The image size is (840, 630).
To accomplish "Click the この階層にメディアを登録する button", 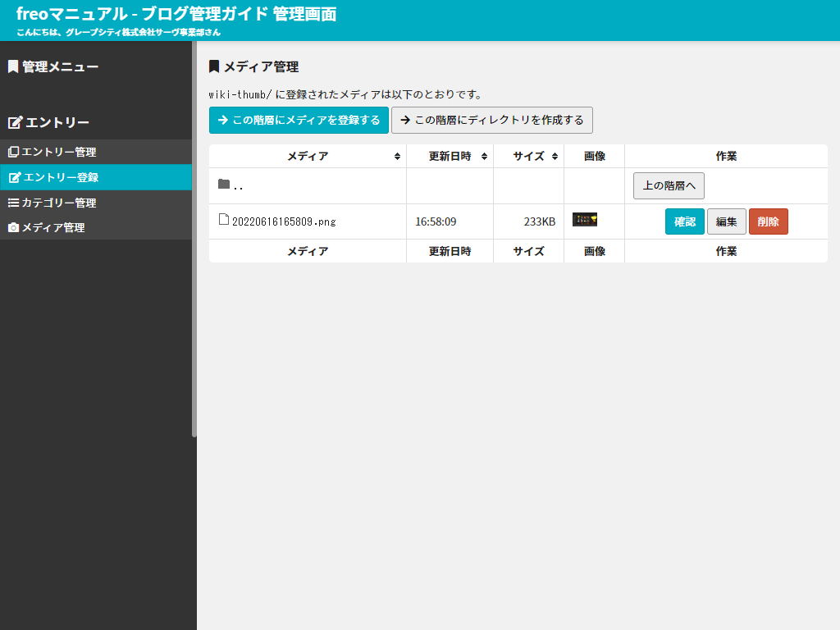I will [x=299, y=120].
